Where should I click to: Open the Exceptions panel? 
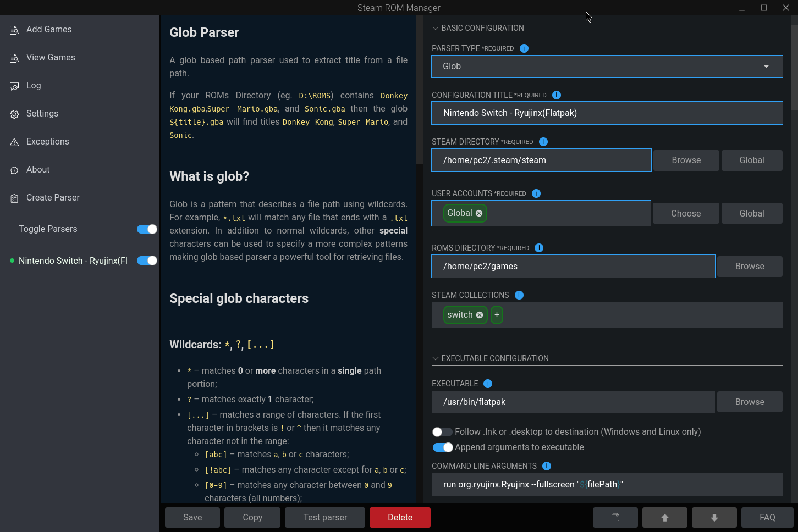[x=14, y=142]
